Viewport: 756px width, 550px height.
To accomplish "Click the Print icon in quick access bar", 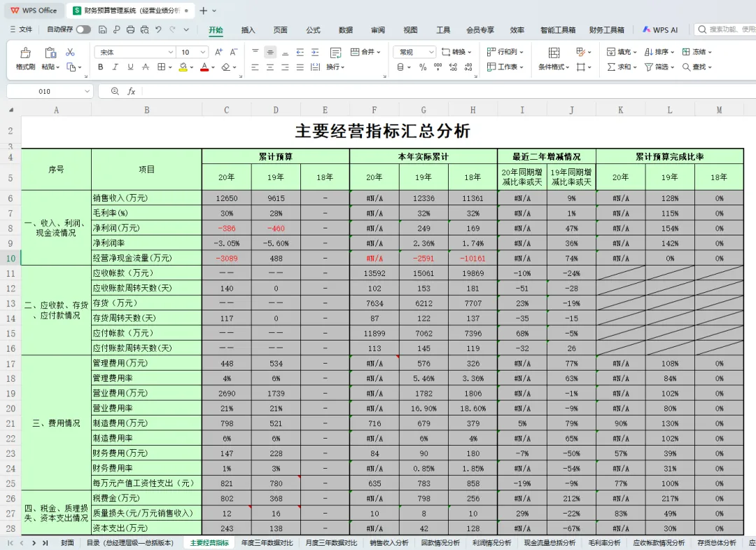I will pyautogui.click(x=131, y=30).
